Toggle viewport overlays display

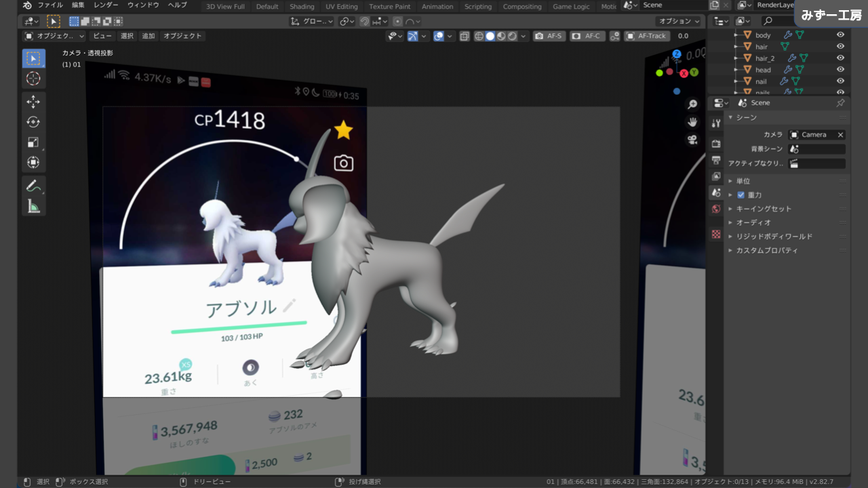coord(439,36)
